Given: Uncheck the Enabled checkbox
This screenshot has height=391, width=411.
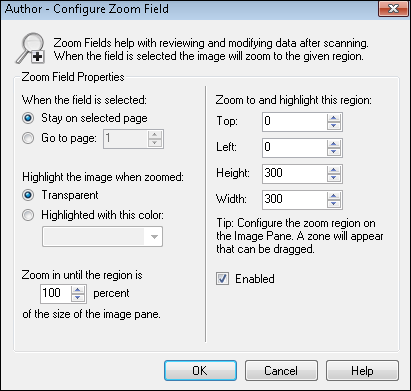Looking at the screenshot, I should point(222,279).
